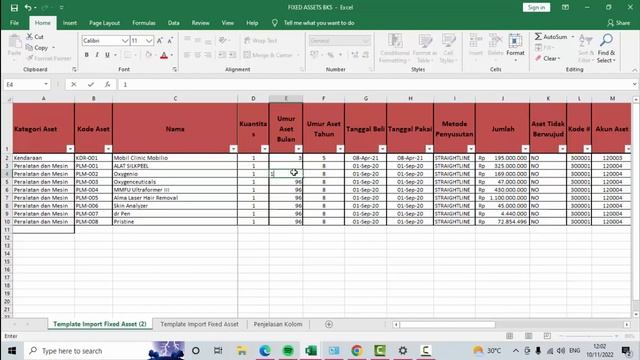Click the horizontal scrollbar thumb
The height and width of the screenshot is (360, 640).
tap(447, 324)
